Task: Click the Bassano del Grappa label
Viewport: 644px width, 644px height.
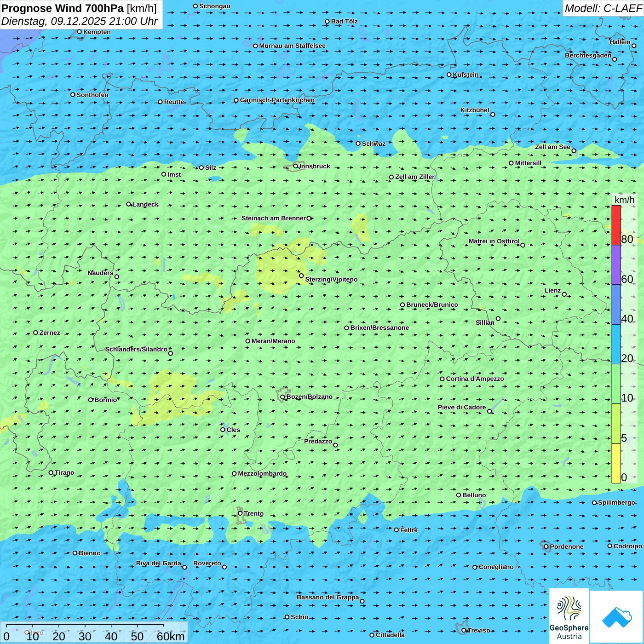Action: point(328,597)
